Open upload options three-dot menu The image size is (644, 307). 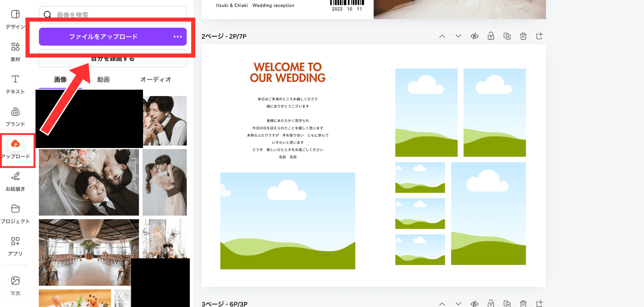pyautogui.click(x=178, y=37)
